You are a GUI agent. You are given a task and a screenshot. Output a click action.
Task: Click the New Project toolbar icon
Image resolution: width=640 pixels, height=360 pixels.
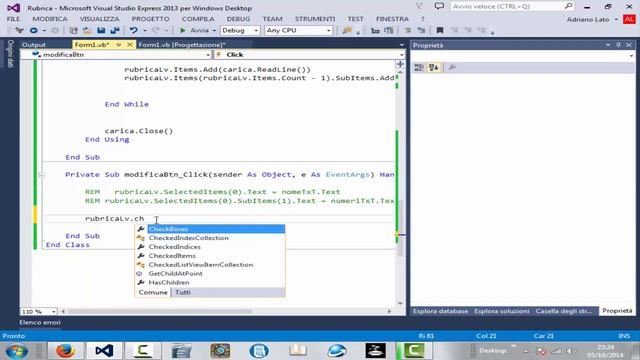coord(73,30)
